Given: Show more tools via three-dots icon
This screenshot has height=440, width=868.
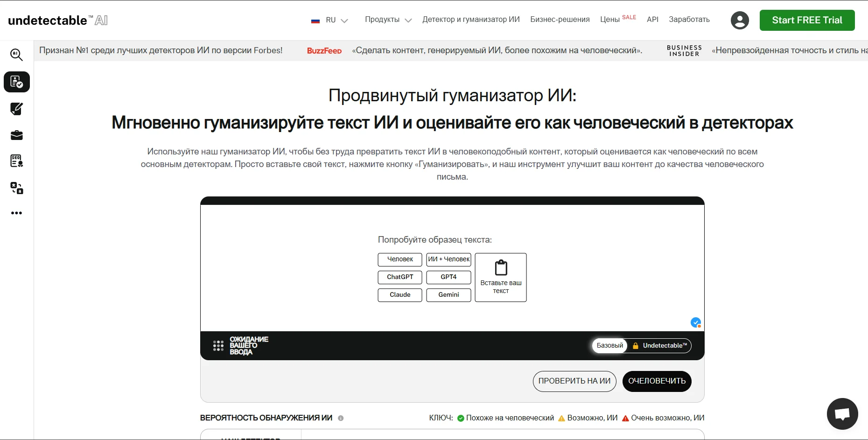Looking at the screenshot, I should coord(17,213).
